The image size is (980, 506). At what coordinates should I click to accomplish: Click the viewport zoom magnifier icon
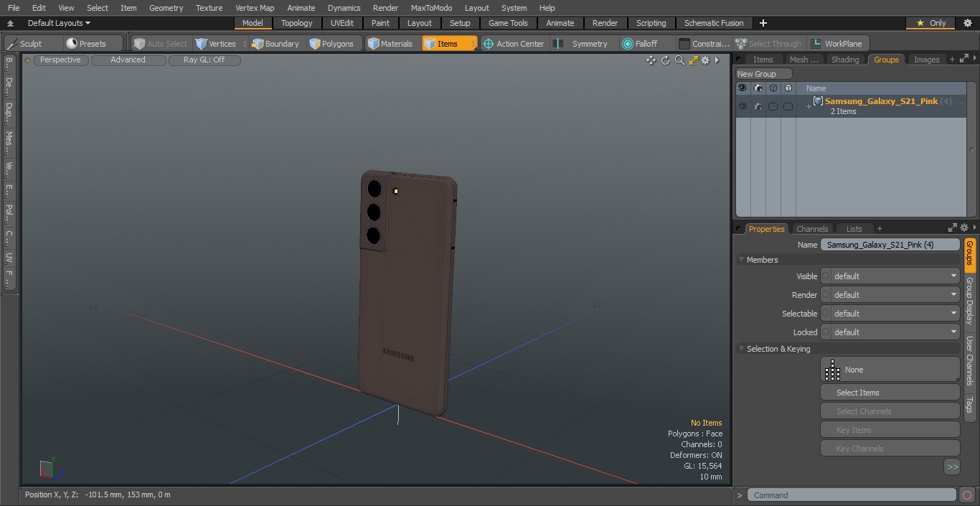[679, 60]
